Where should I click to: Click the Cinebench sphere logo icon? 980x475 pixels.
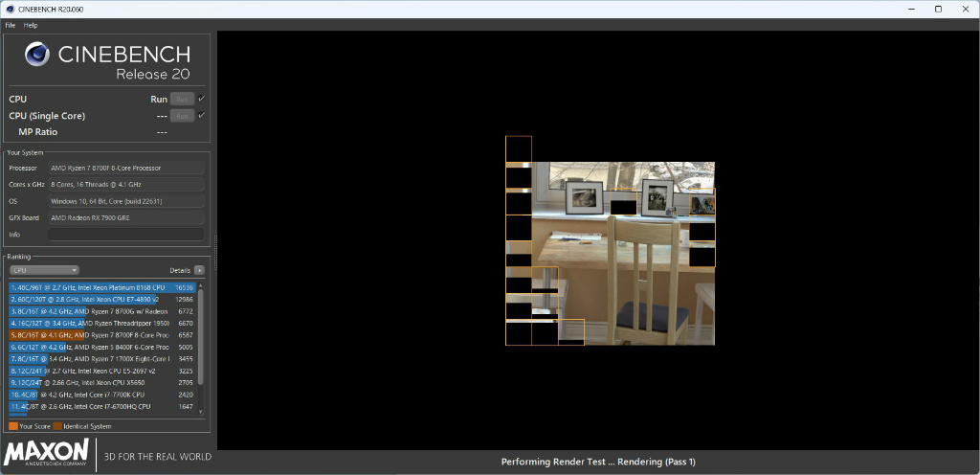pos(37,55)
